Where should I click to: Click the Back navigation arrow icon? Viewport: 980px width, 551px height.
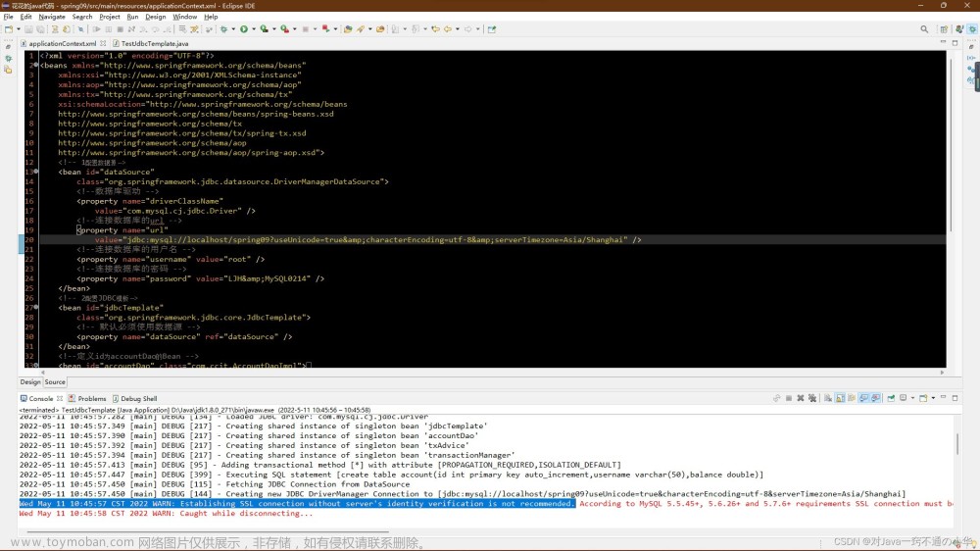pyautogui.click(x=448, y=28)
